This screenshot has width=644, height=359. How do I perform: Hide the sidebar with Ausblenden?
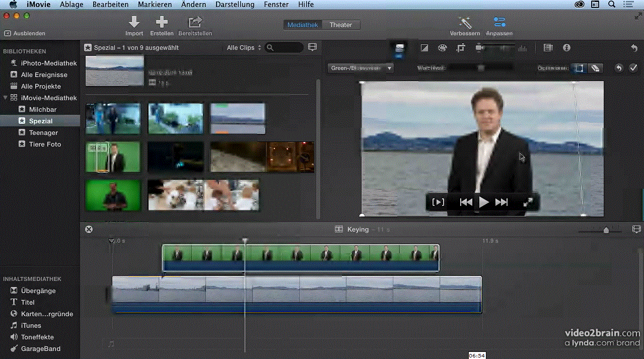click(x=25, y=33)
